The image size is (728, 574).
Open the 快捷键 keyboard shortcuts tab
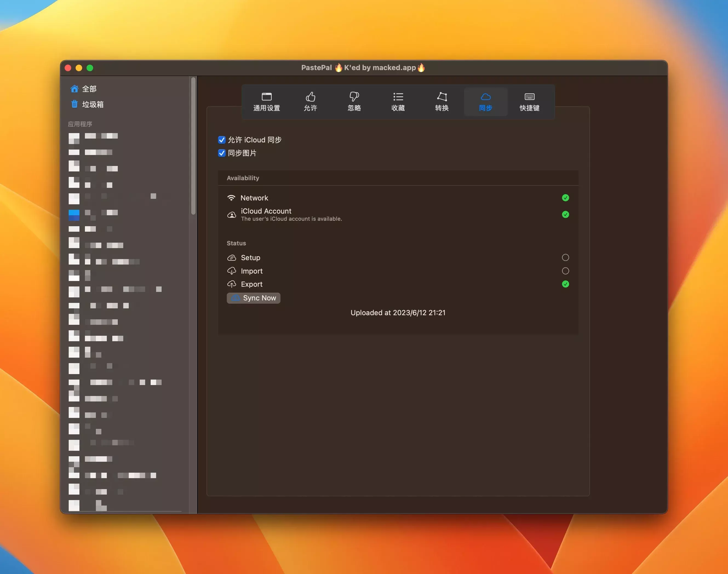pos(529,102)
